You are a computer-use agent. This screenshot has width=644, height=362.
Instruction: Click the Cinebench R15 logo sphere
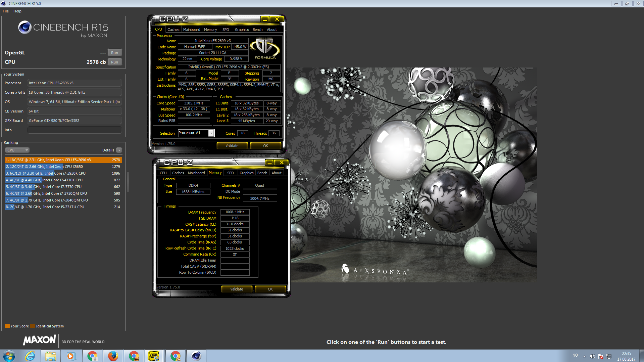(25, 27)
